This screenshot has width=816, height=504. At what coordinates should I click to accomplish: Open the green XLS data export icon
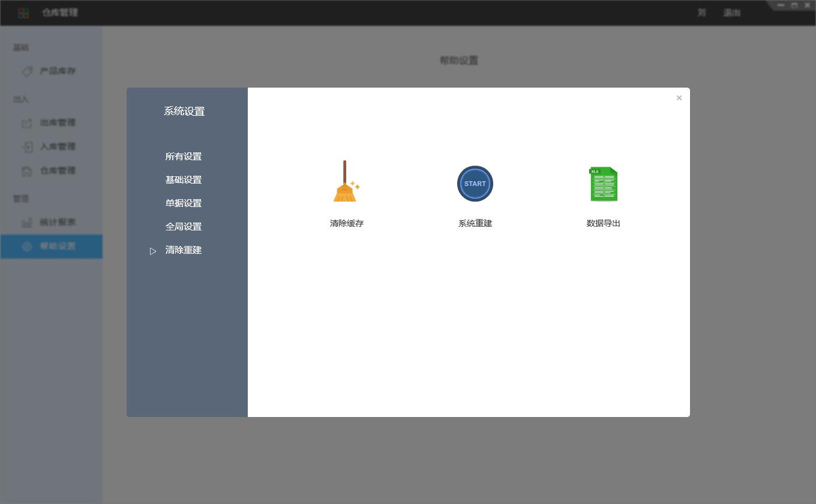pyautogui.click(x=603, y=184)
